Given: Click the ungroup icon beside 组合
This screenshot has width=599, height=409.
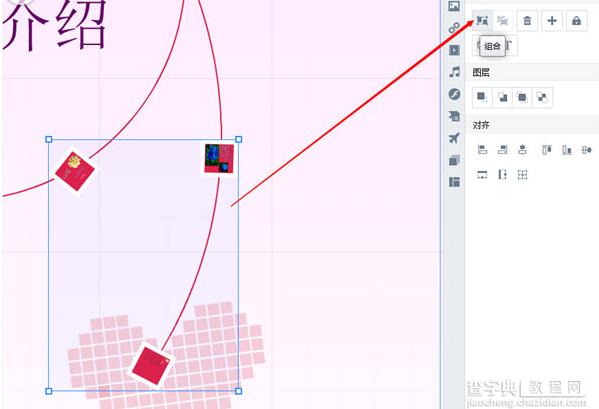Looking at the screenshot, I should point(502,21).
